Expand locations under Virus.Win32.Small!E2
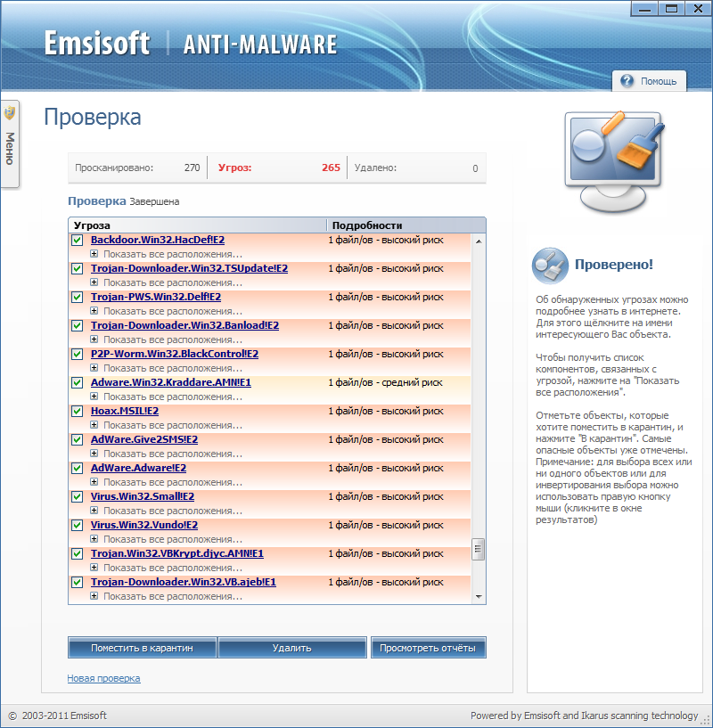The height and width of the screenshot is (728, 713). coord(94,511)
